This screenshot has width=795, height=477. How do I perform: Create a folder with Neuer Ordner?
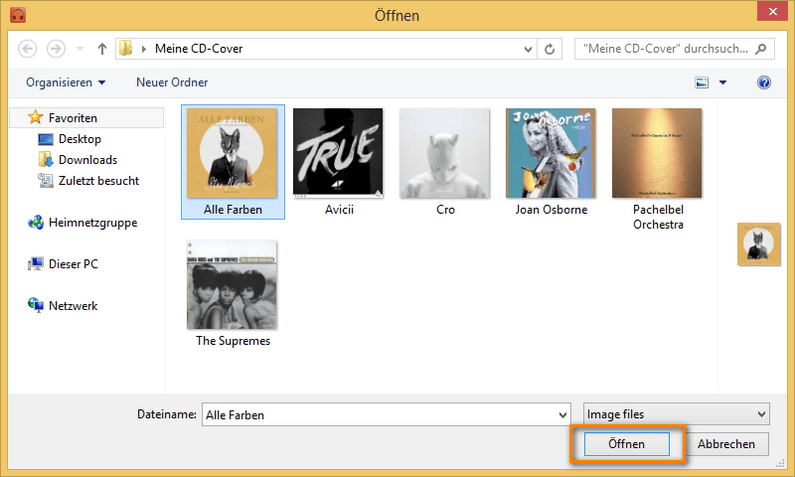click(172, 82)
